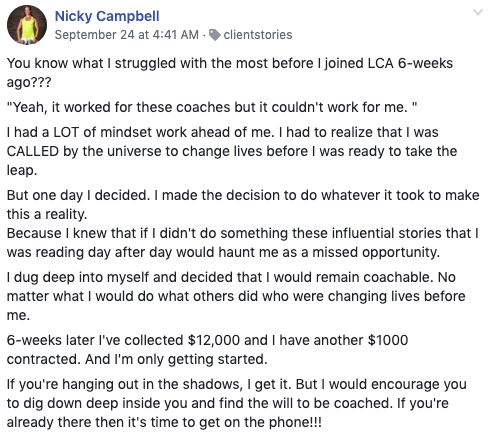Open Nicky Campbell's profile picture
Viewport: 491px width, 439px height.
[x=27, y=25]
